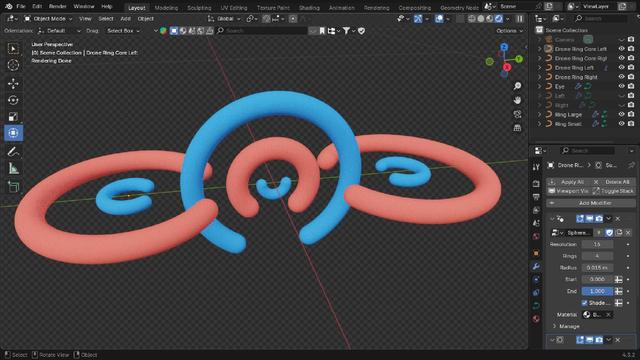Click the Resolution 16 value field
The height and width of the screenshot is (360, 640).
pyautogui.click(x=597, y=244)
